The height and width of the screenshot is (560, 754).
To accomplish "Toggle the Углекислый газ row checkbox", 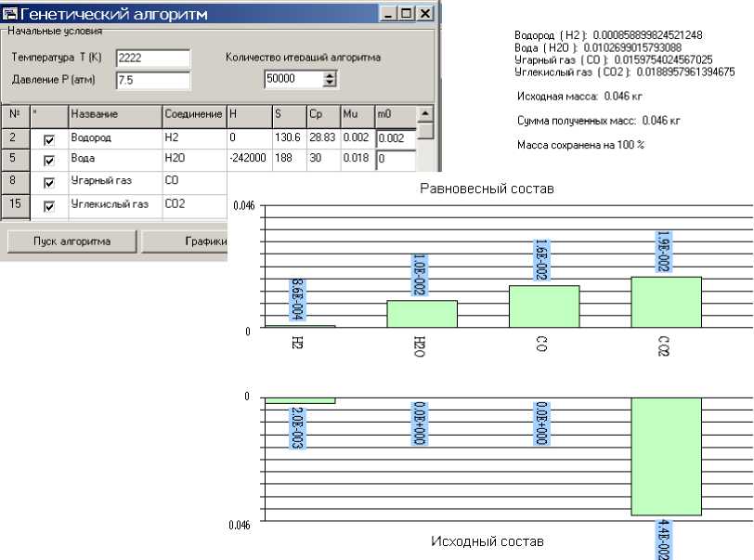I will [49, 206].
